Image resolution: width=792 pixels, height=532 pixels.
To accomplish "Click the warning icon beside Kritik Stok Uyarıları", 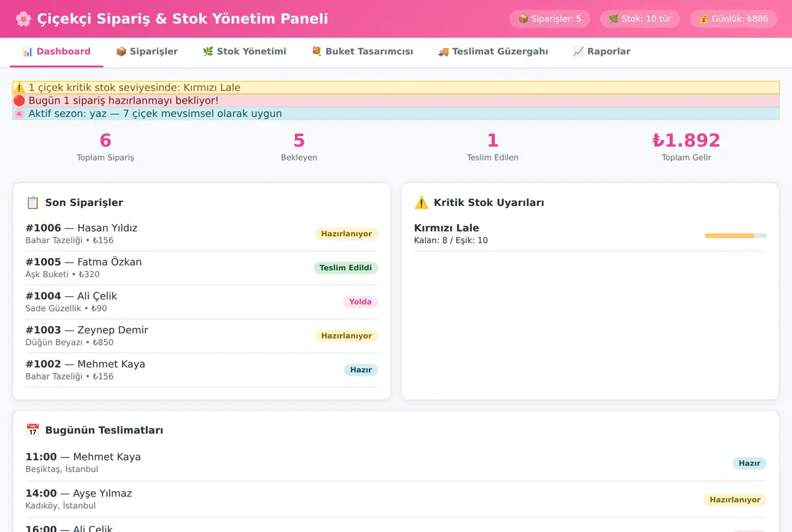I will click(421, 203).
